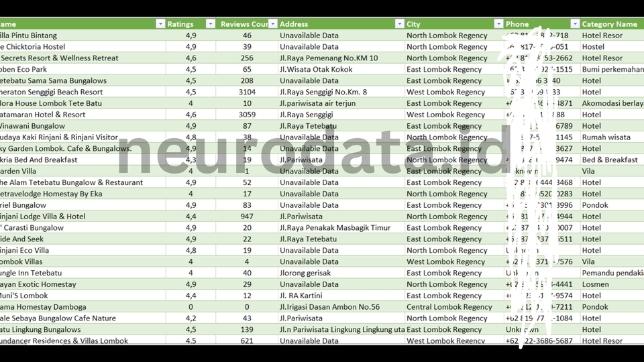Click the Losmen category cell

tap(595, 284)
